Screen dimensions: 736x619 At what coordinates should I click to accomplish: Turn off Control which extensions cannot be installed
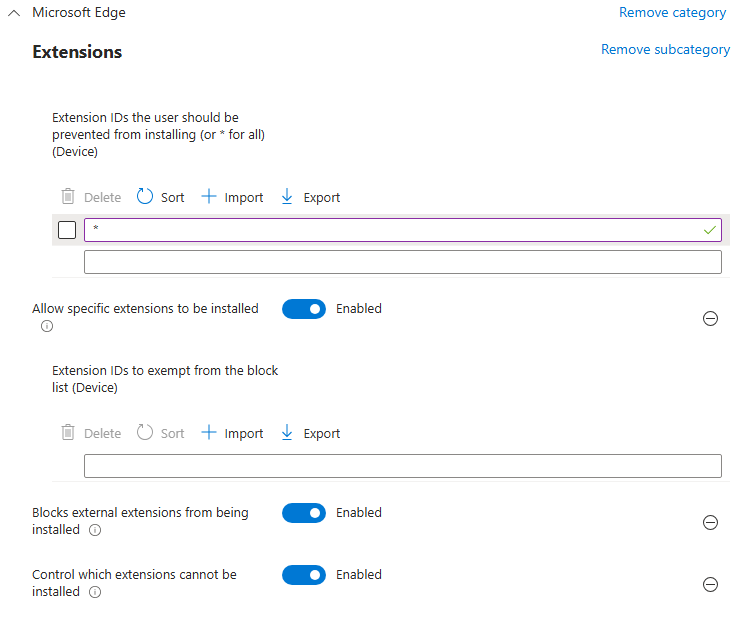point(304,575)
